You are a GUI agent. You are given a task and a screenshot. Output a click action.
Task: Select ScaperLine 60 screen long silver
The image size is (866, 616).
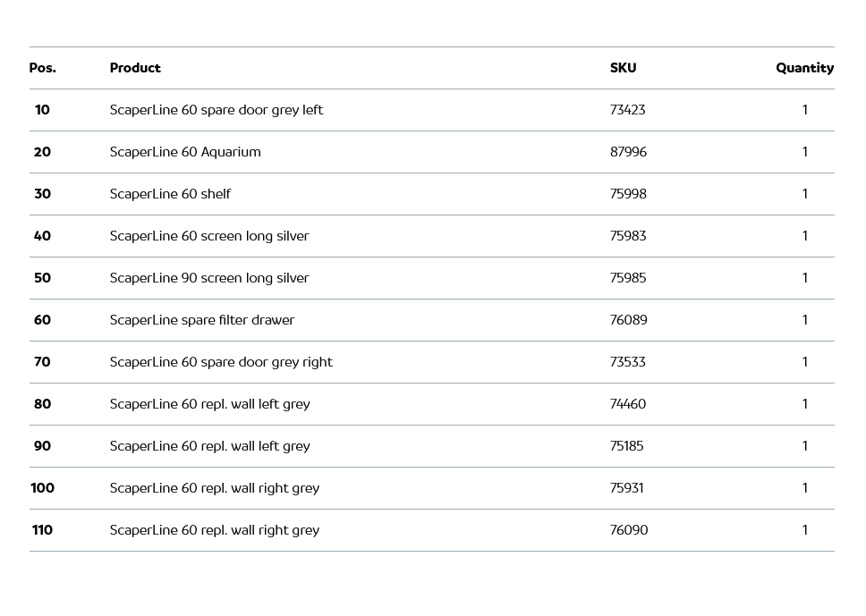click(x=208, y=236)
